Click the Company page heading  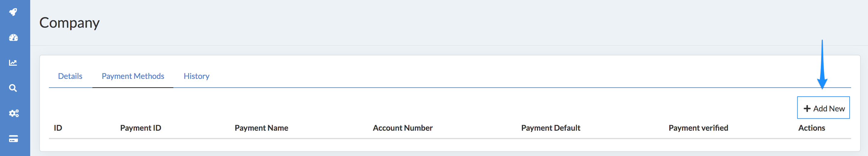[x=69, y=23]
